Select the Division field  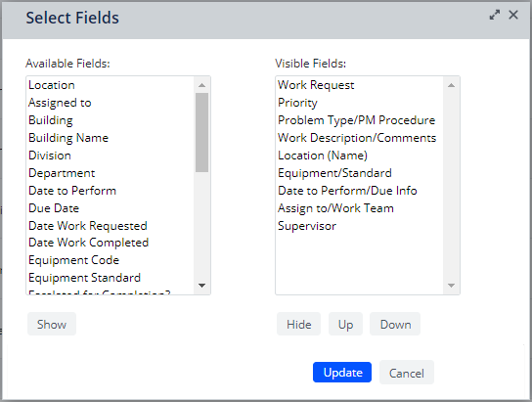pos(111,156)
